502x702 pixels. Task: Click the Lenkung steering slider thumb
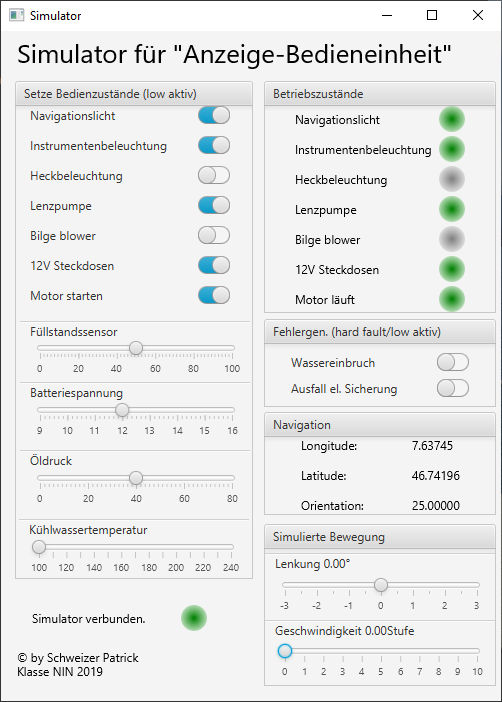381,585
